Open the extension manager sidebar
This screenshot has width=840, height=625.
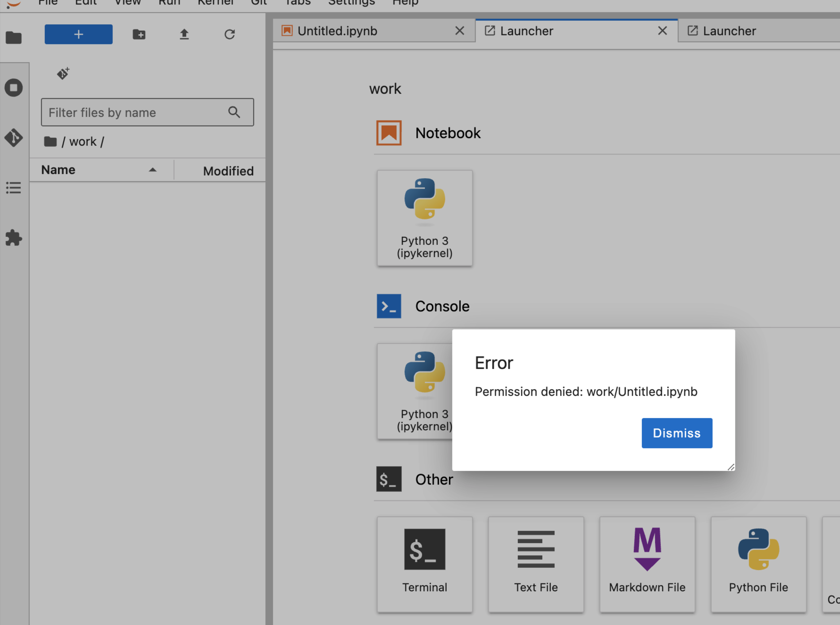point(14,238)
